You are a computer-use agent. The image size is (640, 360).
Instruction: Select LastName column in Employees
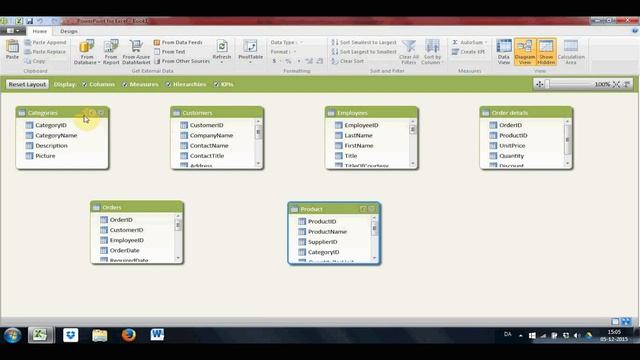tap(358, 136)
